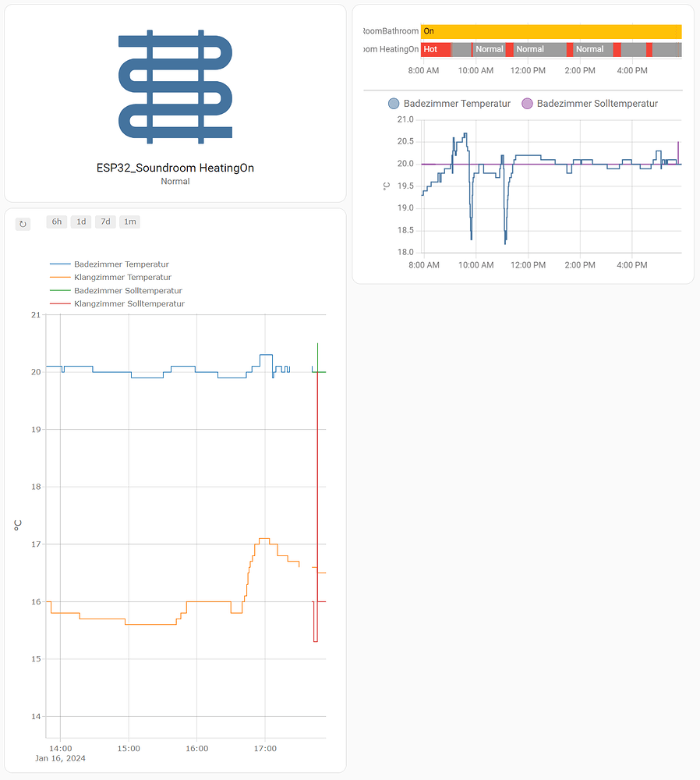Click the refresh icon on the temperature chart
700x780 pixels.
point(23,224)
